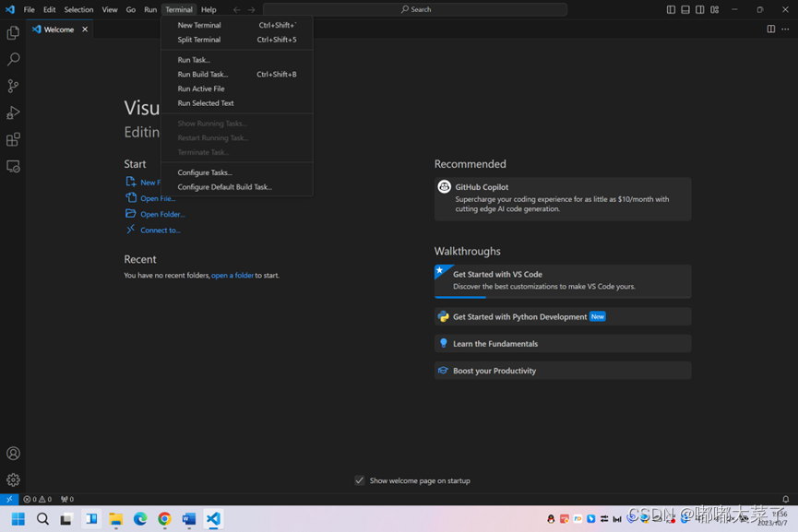Open the Explorer view in activity bar
Screen dimensions: 798x532
[13, 32]
